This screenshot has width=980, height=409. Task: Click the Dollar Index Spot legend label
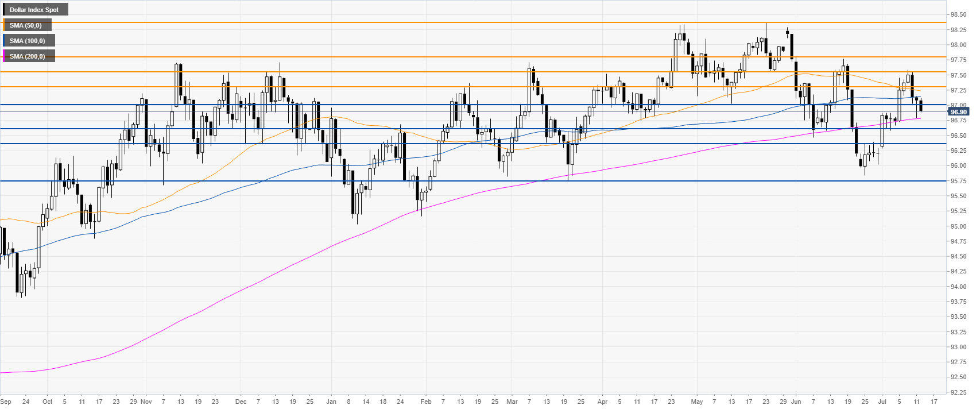(x=34, y=10)
